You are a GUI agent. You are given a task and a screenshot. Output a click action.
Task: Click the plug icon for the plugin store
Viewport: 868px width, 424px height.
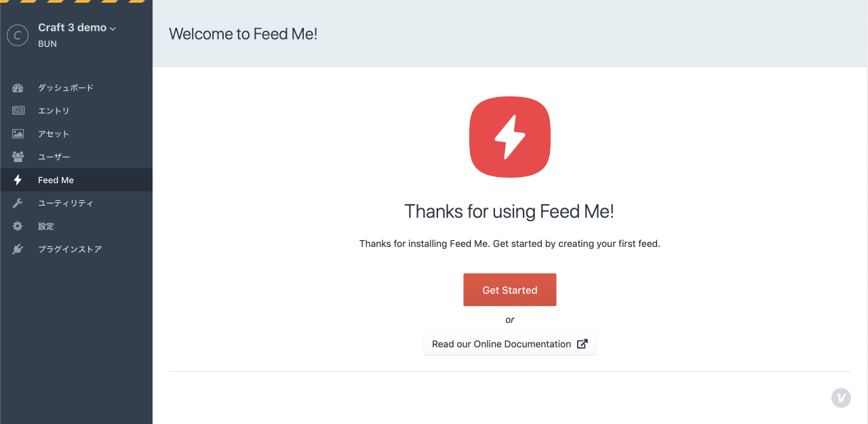click(x=18, y=249)
